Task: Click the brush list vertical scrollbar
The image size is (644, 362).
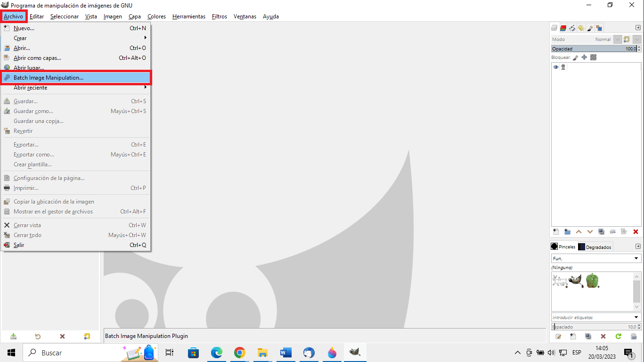Action: pos(637,291)
